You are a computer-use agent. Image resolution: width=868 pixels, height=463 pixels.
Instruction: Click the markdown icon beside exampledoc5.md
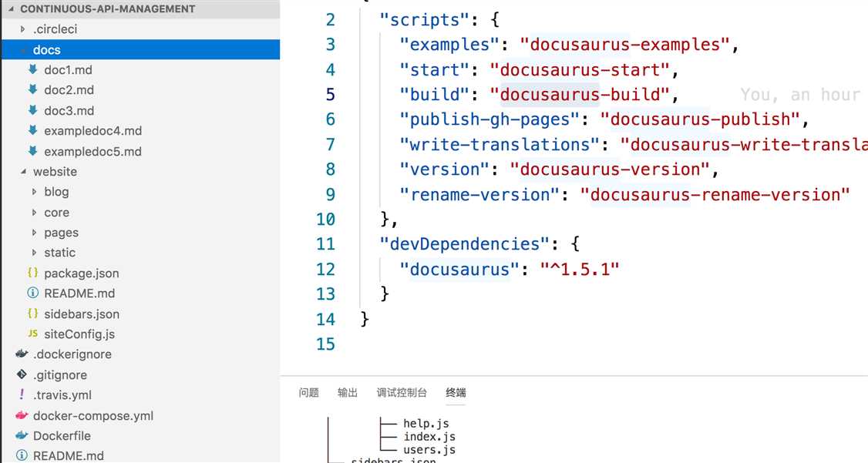[32, 151]
